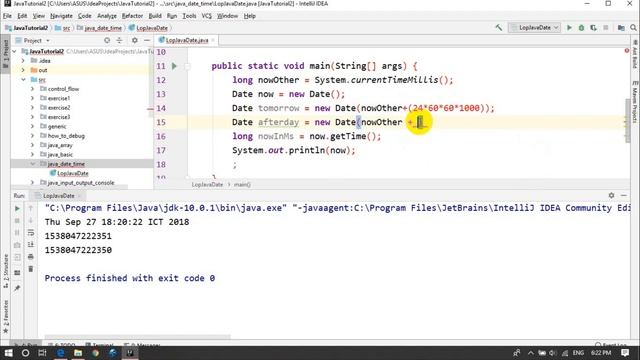
Task: Collapse the src folder
Action: click(x=23, y=80)
